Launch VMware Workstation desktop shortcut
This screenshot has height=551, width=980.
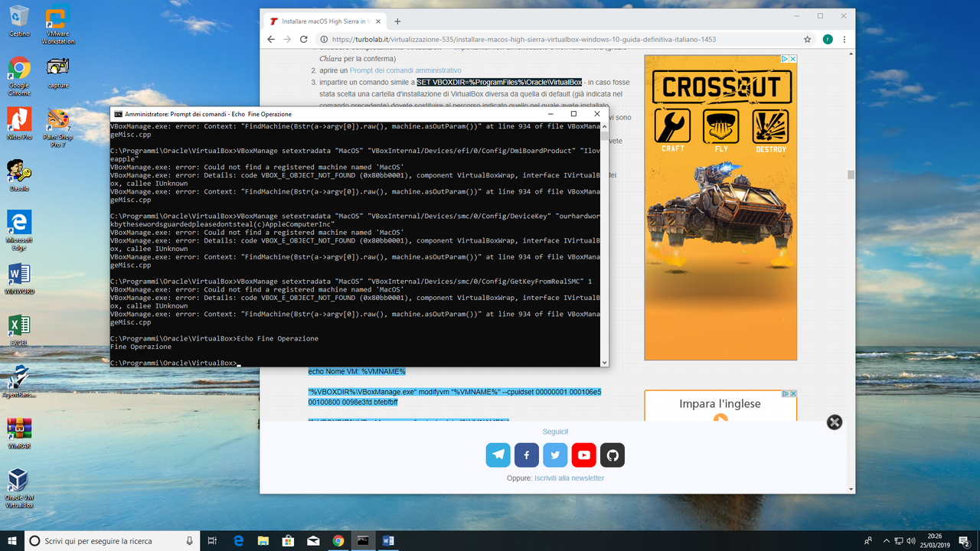pos(58,25)
